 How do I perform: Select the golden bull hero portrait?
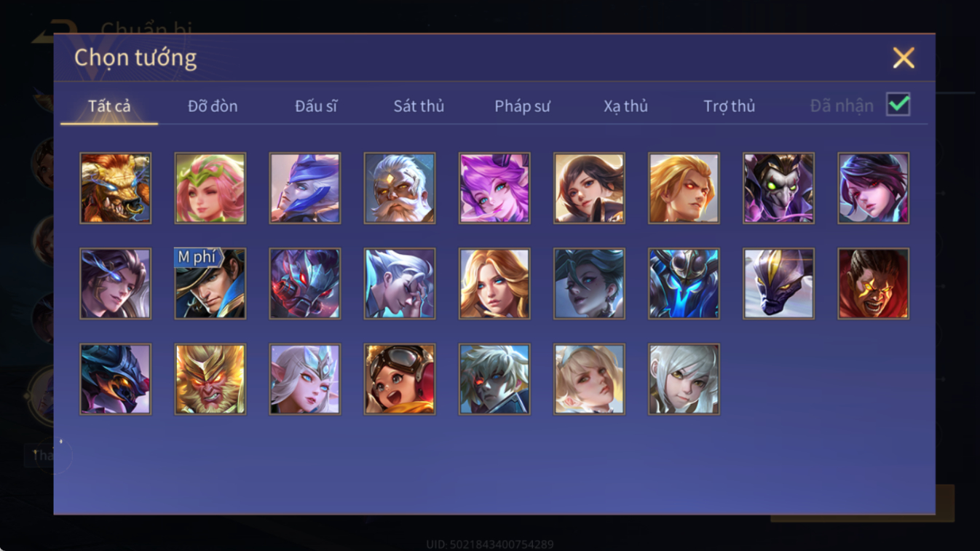point(116,188)
